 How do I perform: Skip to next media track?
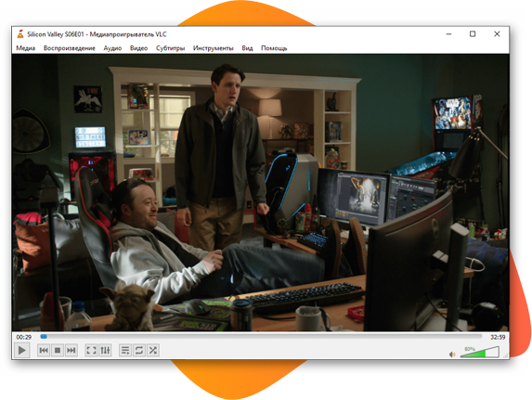coord(71,350)
